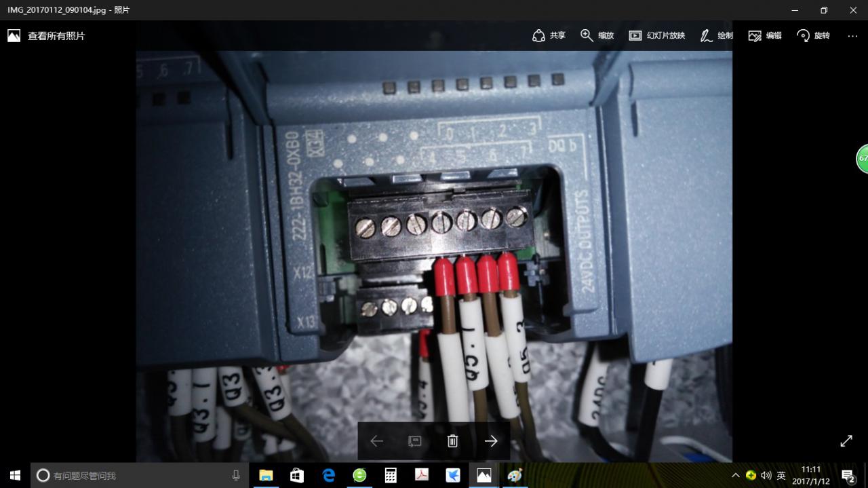
Task: Click 查看所有照片 to view all photos
Action: tap(46, 36)
